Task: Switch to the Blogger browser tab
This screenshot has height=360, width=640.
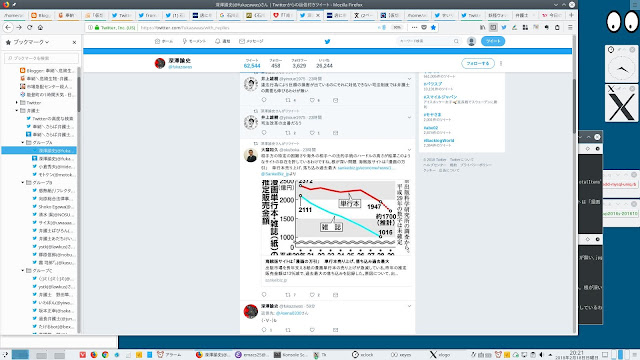Action: 40,15
